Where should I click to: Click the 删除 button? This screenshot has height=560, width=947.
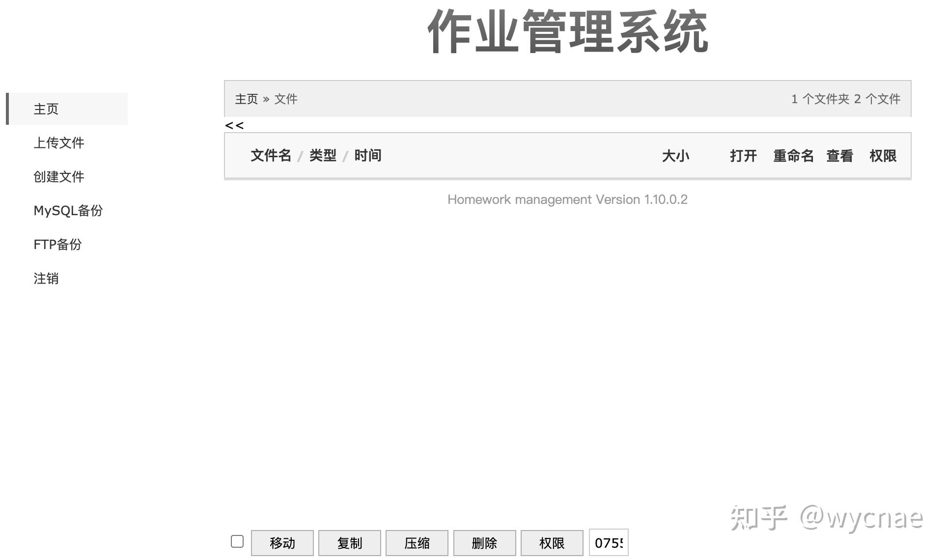(x=485, y=543)
